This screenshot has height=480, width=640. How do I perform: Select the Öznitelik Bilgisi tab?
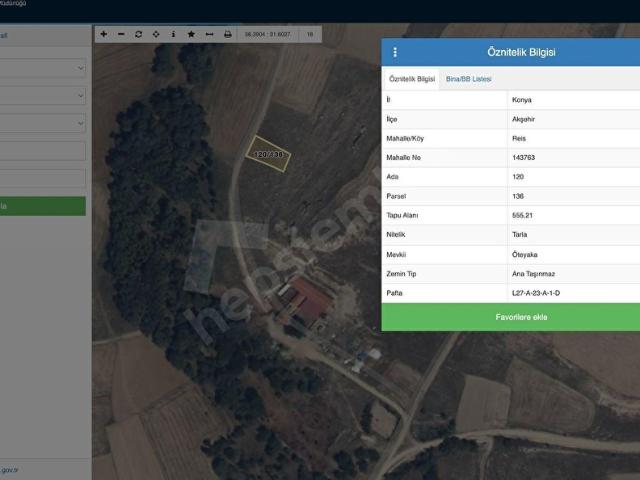(x=412, y=79)
